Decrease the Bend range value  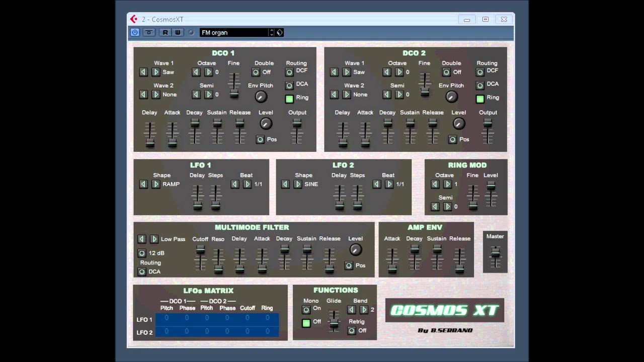pyautogui.click(x=351, y=310)
